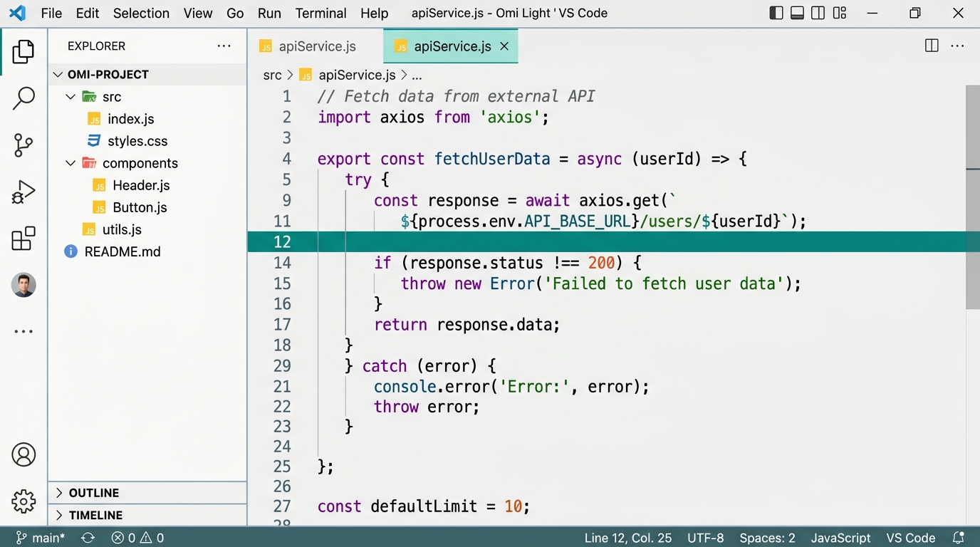Expand the OUTLINE section

[x=147, y=493]
